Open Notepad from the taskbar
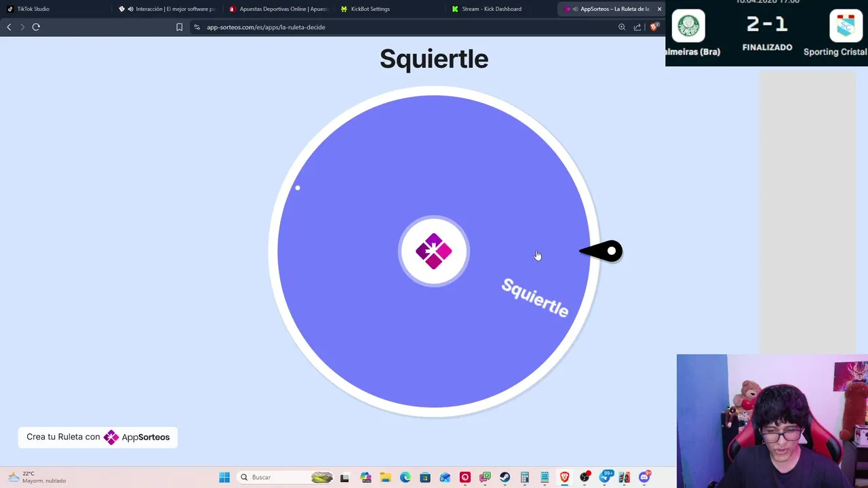Screen dimensions: 868x488 pos(545,478)
